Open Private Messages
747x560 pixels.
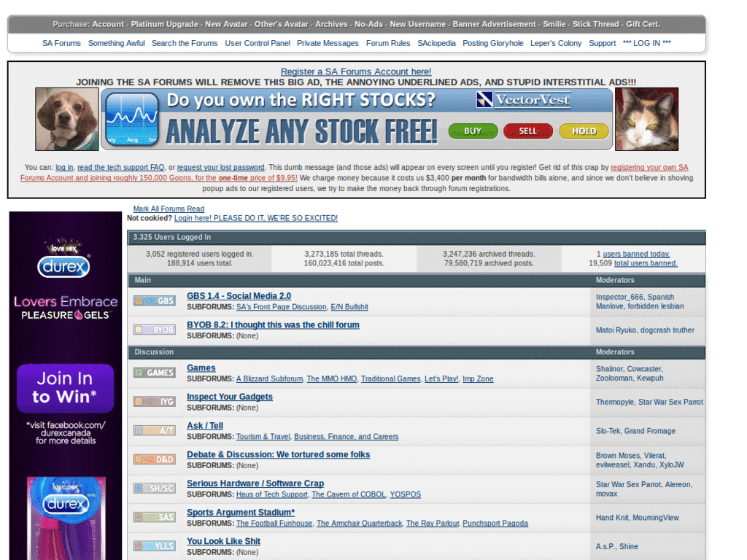[x=328, y=43]
